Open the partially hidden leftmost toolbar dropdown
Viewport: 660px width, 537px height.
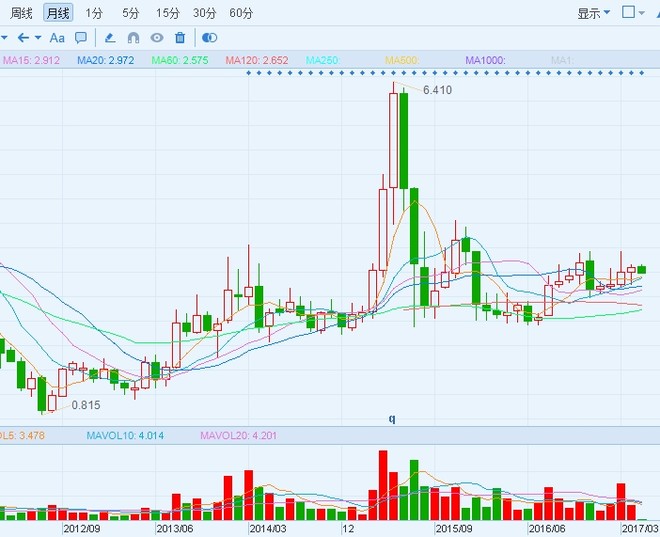(4, 38)
